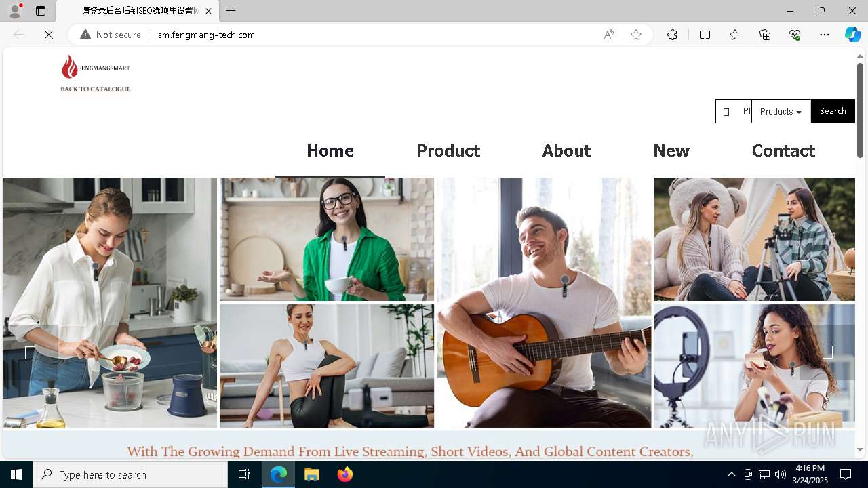The width and height of the screenshot is (868, 488).
Task: Open the volume tray icon
Action: 781,474
